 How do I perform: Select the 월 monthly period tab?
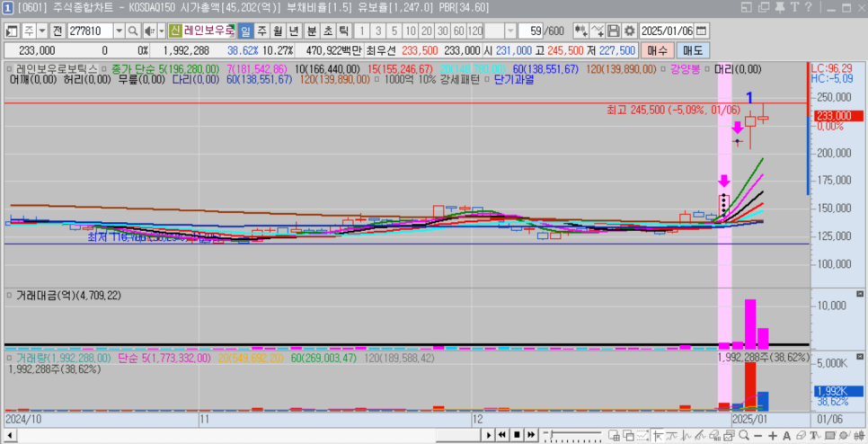278,31
